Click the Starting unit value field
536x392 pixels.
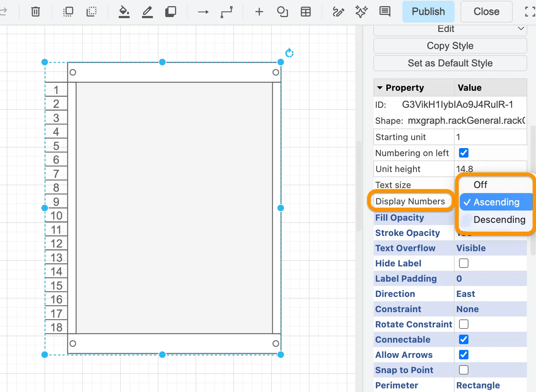pyautogui.click(x=490, y=137)
